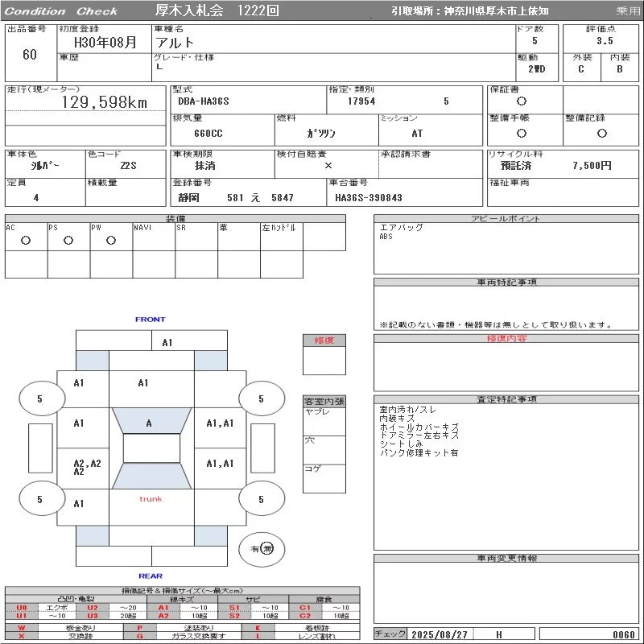Screen dimensions: 644x644
Task: Click exterior grade 'C' under 外装
Action: point(580,69)
